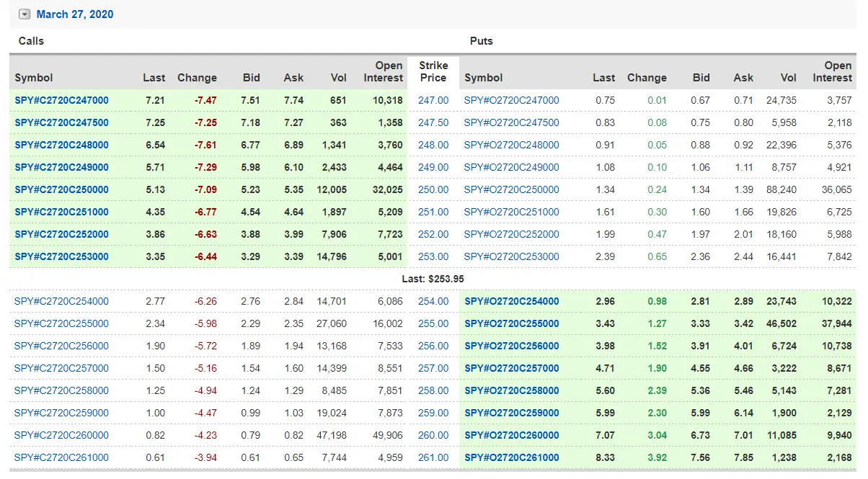Open call symbol SPY#C2720C257000
The height and width of the screenshot is (479, 868).
pos(62,368)
